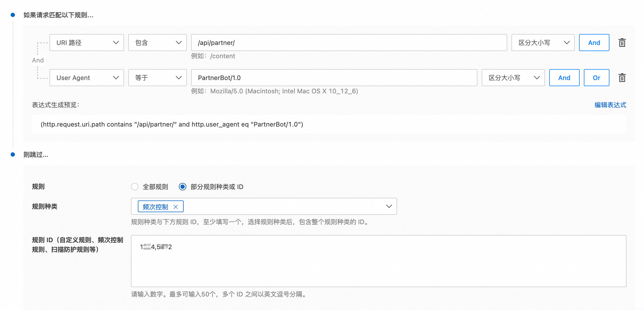This screenshot has height=310, width=644.
Task: Click the PartnerBot/1.0 value input
Action: pyautogui.click(x=334, y=78)
